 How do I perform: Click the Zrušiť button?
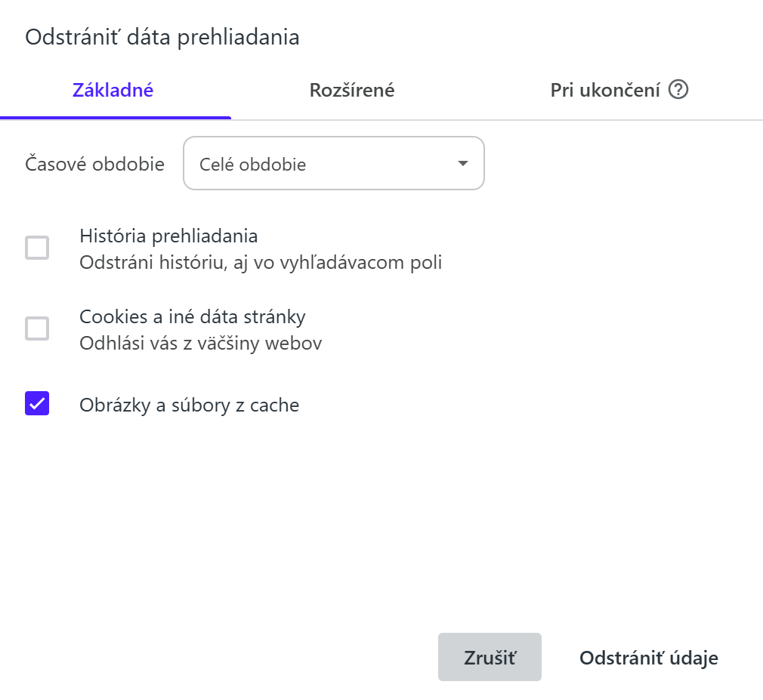490,657
